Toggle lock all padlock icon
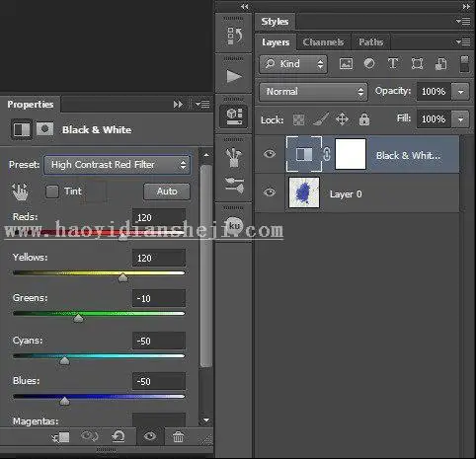 point(364,119)
